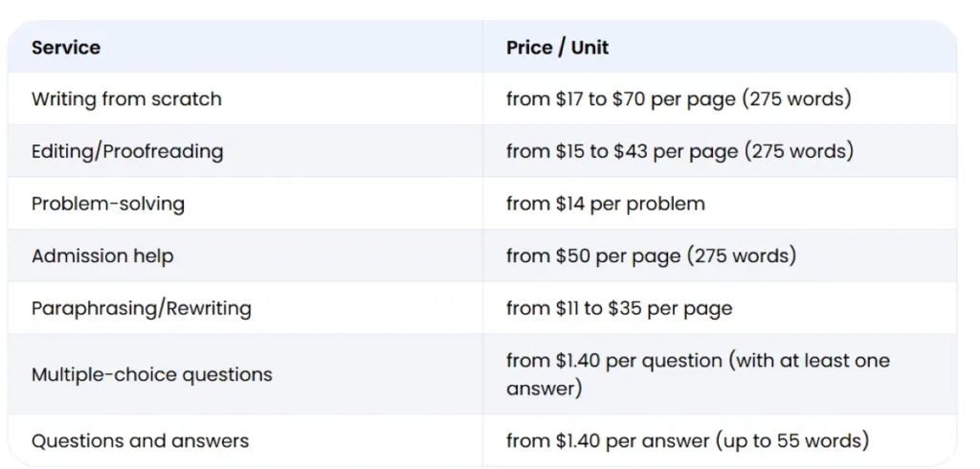Click the '$70' amount in the writing price
The image size is (980, 469).
click(x=628, y=99)
